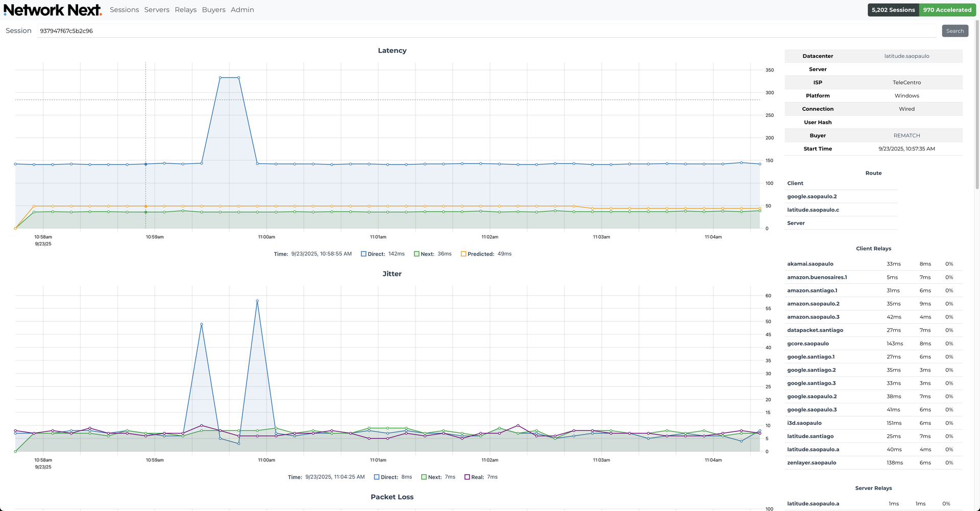
Task: Select google.saopaulo.2 in the Route list
Action: [812, 197]
